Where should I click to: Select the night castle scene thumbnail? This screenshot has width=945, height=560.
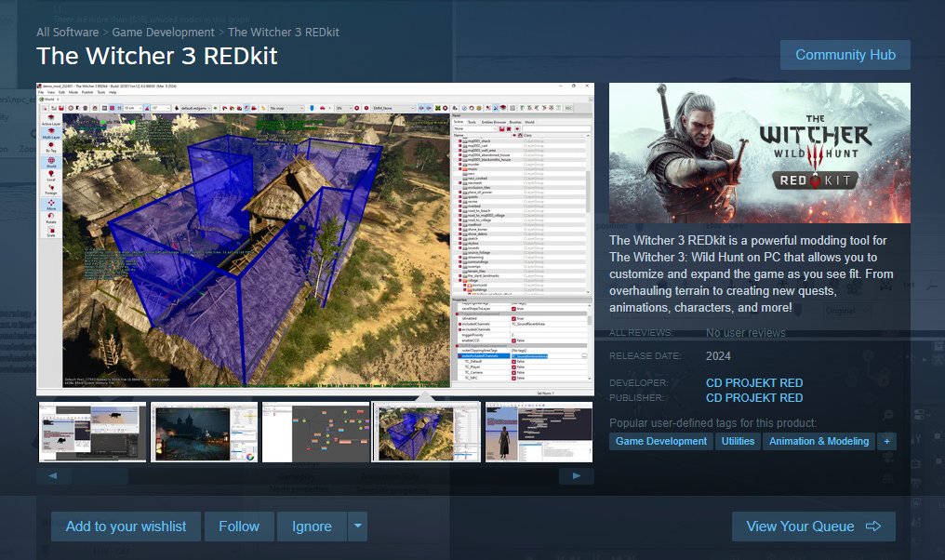point(205,433)
